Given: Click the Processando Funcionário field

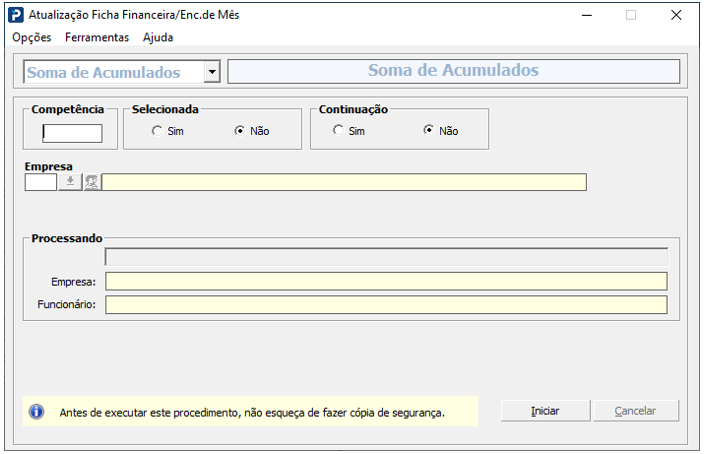Looking at the screenshot, I should coord(387,304).
